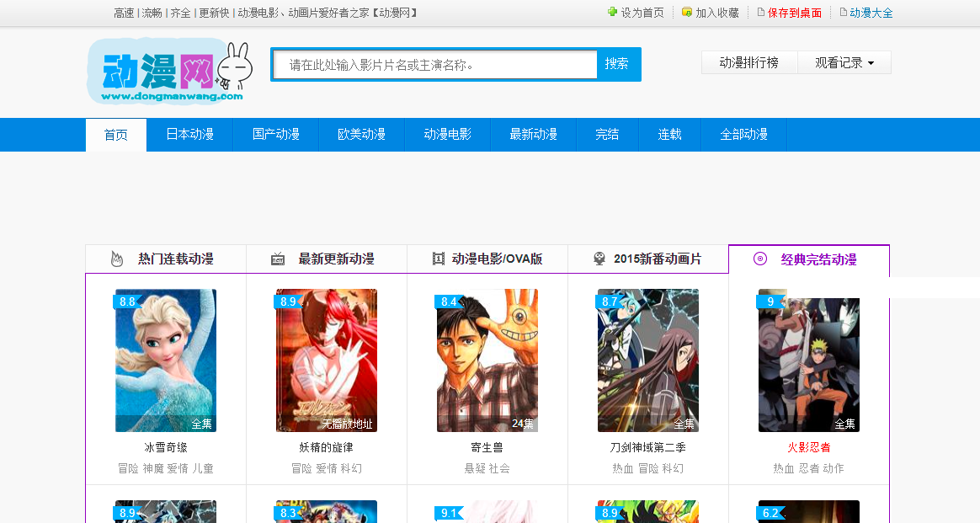The height and width of the screenshot is (523, 980).
Task: Switch to 热门连载动漫 tab
Action: point(166,259)
